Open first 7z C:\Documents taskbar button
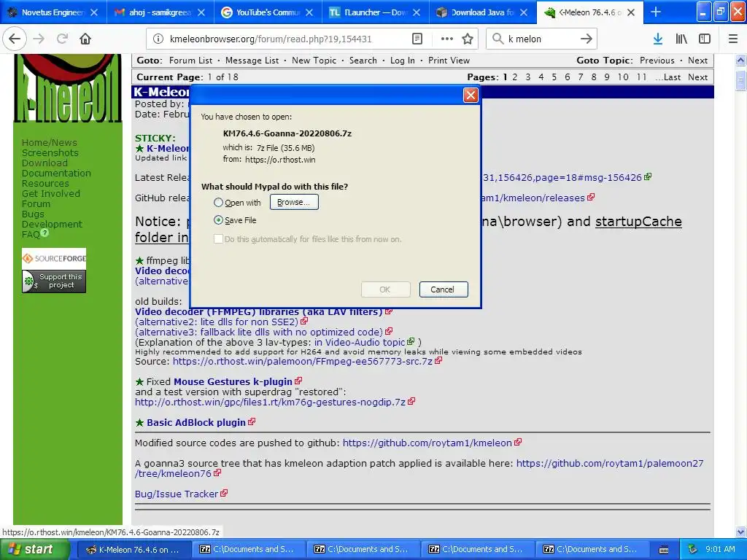The height and width of the screenshot is (560, 747). pos(249,550)
